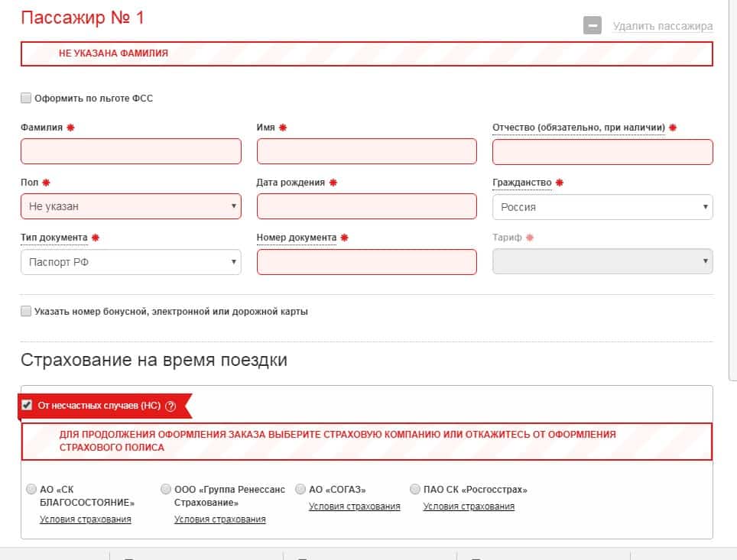Click into the Имя text field

[x=367, y=151]
